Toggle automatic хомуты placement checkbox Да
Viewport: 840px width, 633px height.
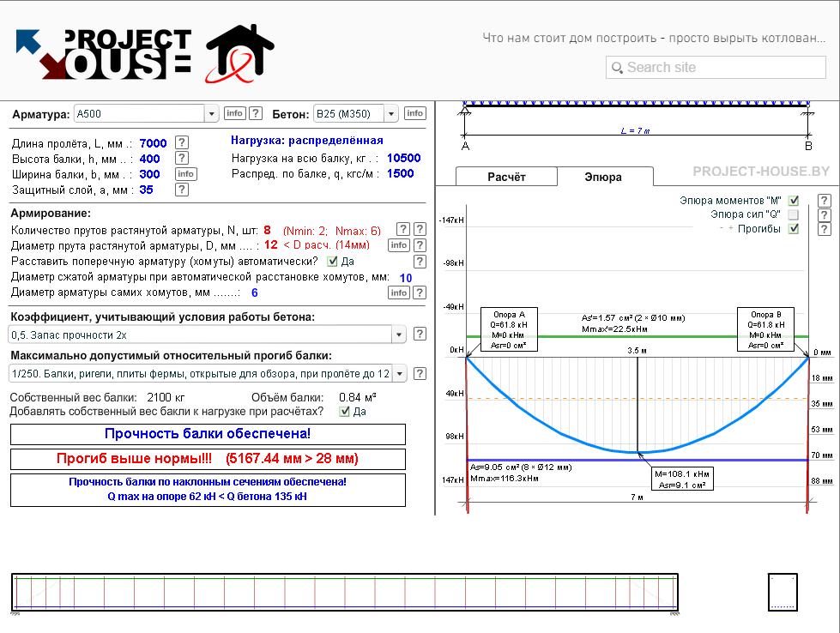[x=332, y=262]
